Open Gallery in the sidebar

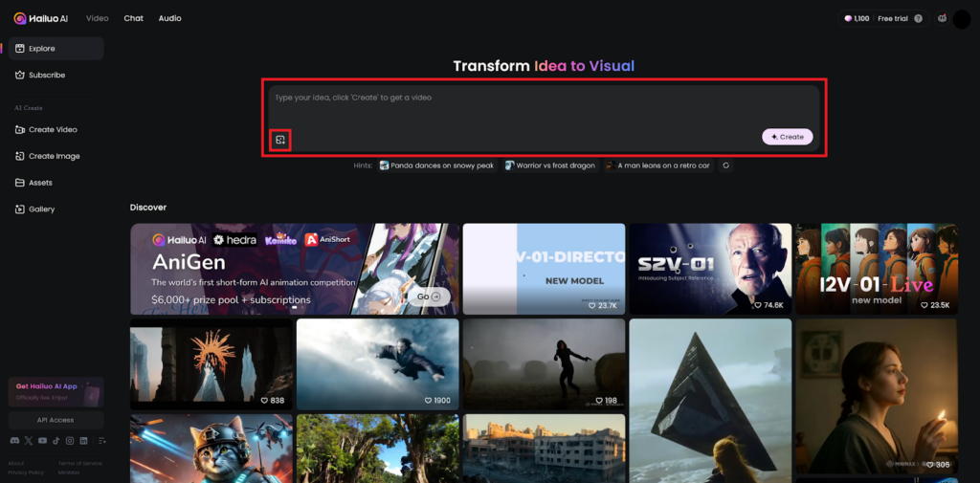56,209
